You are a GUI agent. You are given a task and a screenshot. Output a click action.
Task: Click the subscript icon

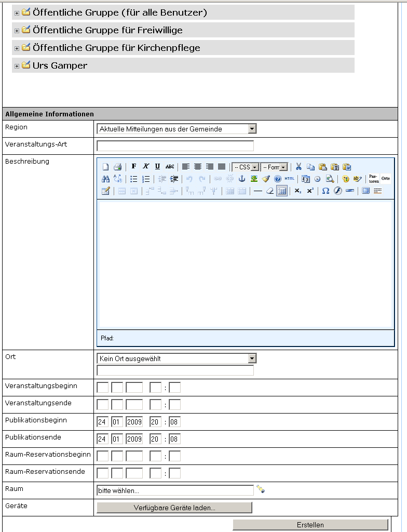pos(297,191)
